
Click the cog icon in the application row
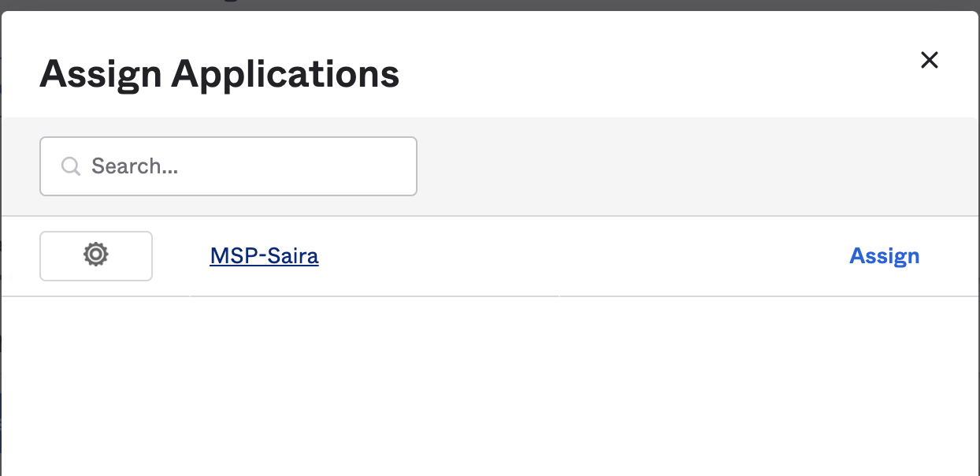96,255
